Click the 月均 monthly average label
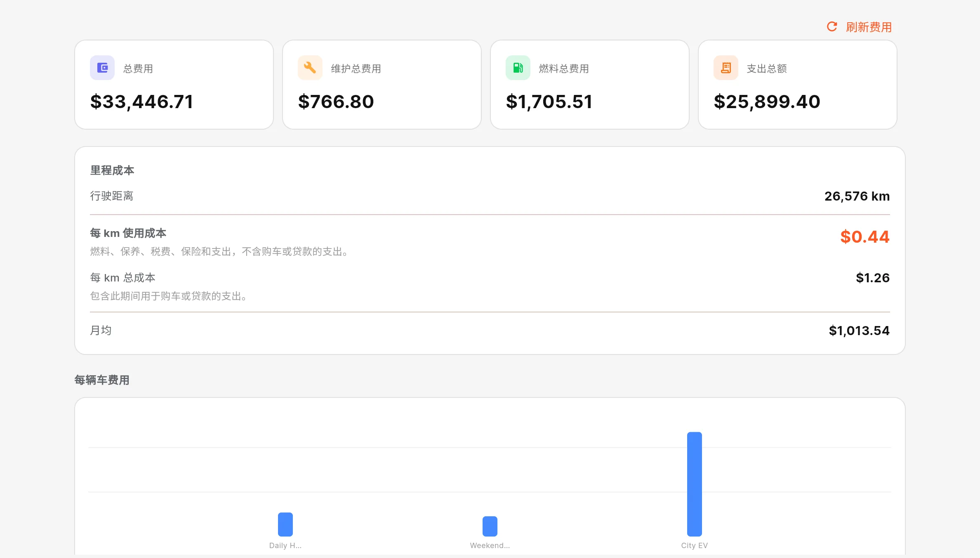 click(101, 331)
